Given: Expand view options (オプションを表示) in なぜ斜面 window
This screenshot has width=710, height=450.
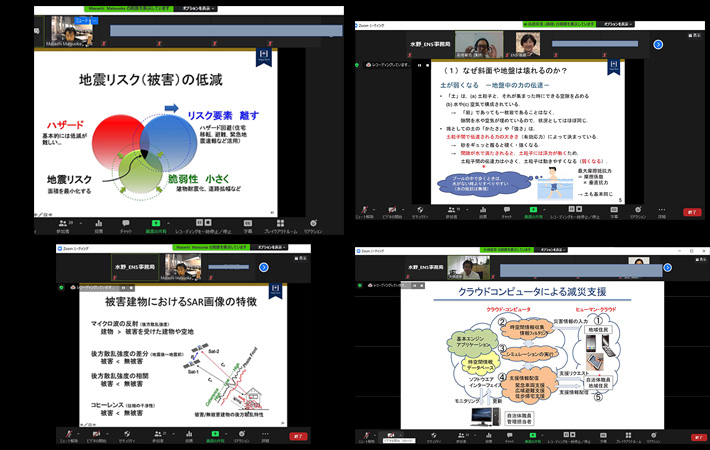Looking at the screenshot, I should tap(616, 24).
